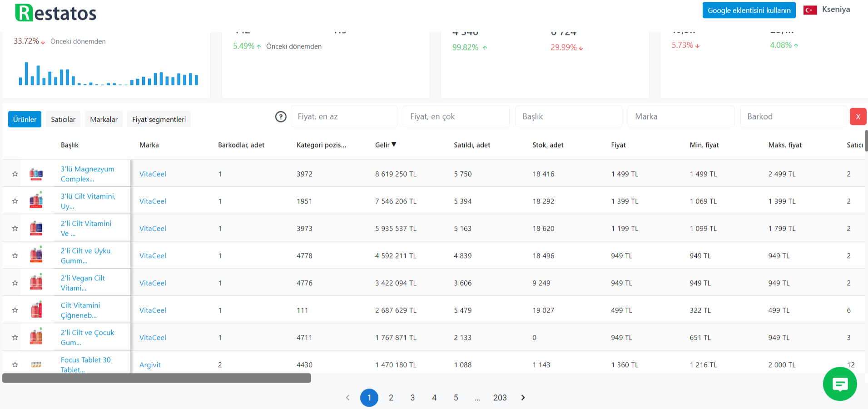
Task: Star the 3'lü Cilt Vitamini product
Action: [x=15, y=201]
